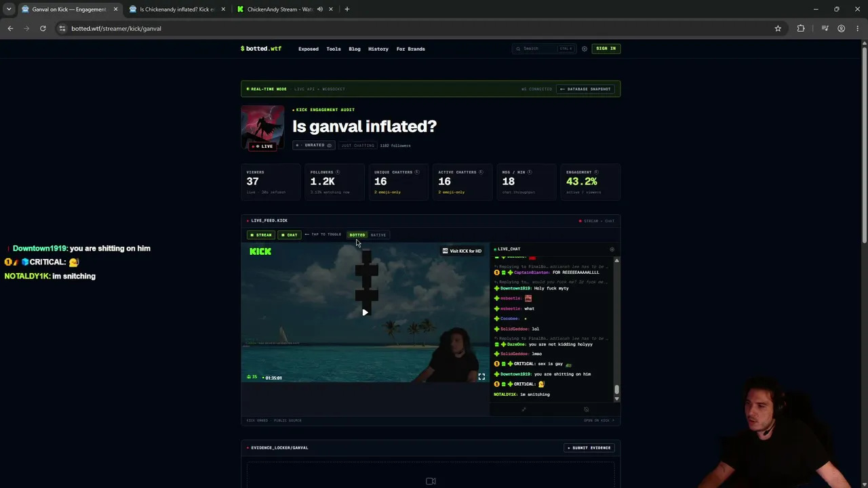The height and width of the screenshot is (488, 868).
Task: Focus the site Search field
Action: pos(544,49)
